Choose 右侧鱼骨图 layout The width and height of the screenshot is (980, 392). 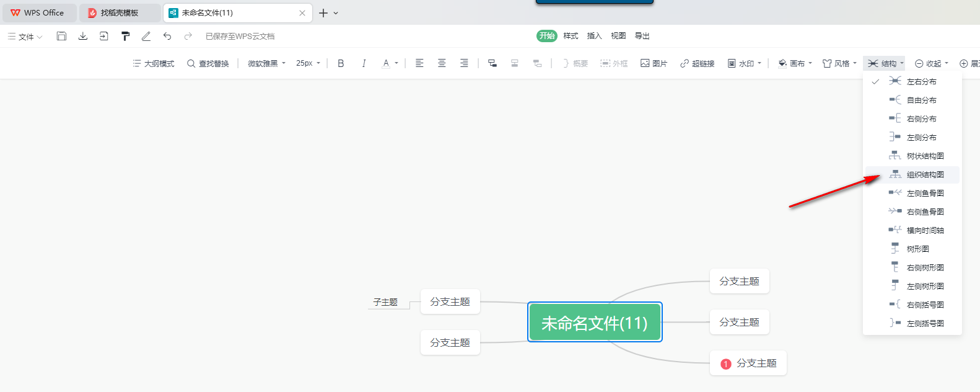point(912,212)
